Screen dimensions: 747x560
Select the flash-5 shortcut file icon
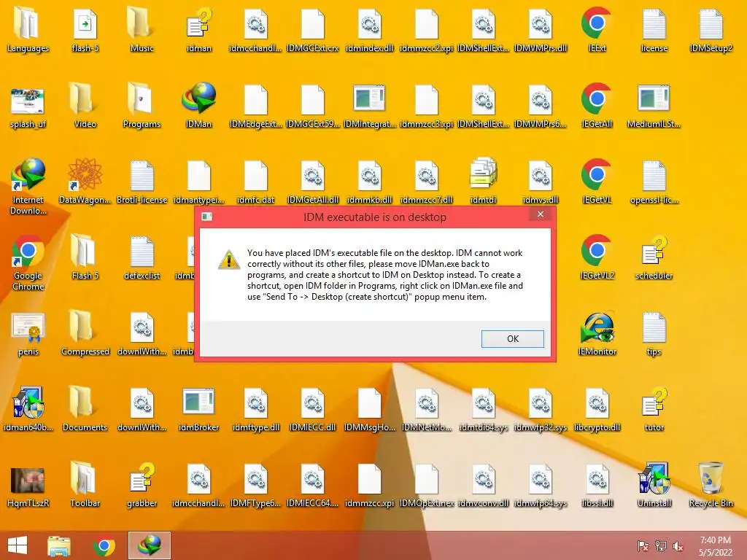point(85,25)
